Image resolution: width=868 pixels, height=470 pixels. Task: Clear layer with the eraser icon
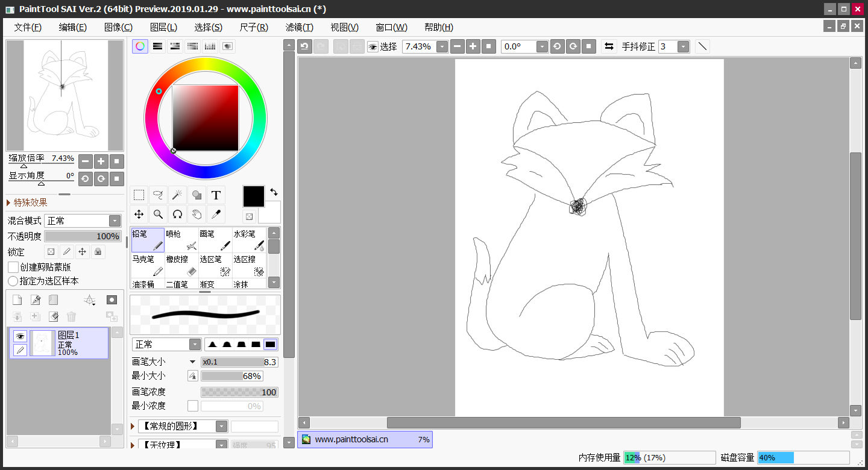coord(53,316)
